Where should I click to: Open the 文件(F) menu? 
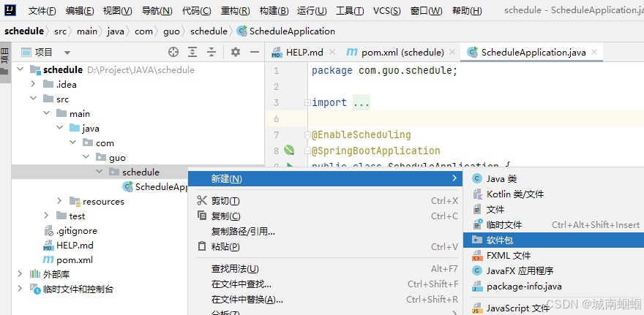pyautogui.click(x=42, y=11)
